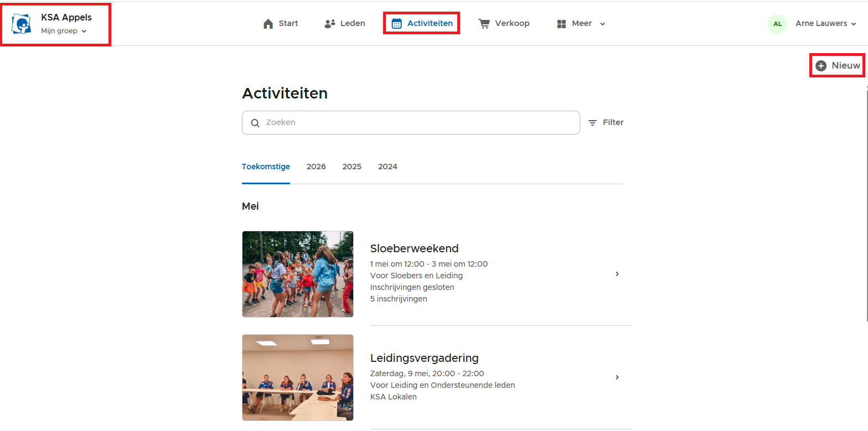Click the Sloeberweekend photo thumbnail
The image size is (868, 431).
(x=298, y=274)
